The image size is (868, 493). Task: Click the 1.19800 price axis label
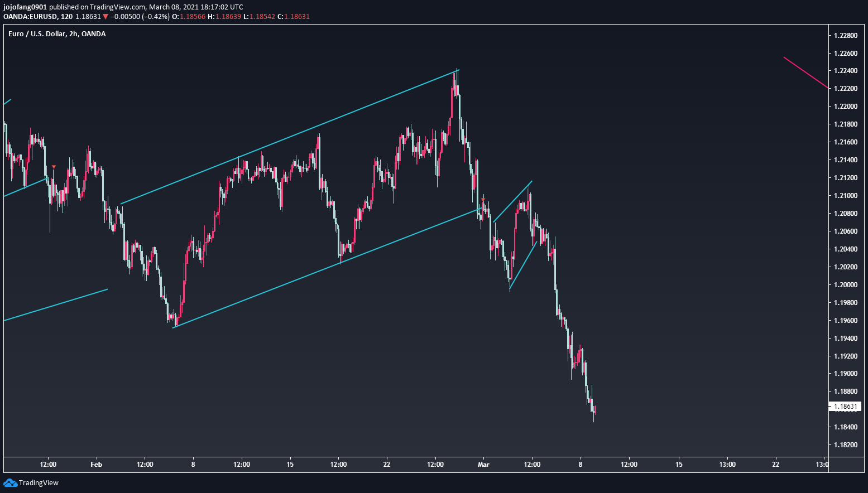(x=845, y=303)
